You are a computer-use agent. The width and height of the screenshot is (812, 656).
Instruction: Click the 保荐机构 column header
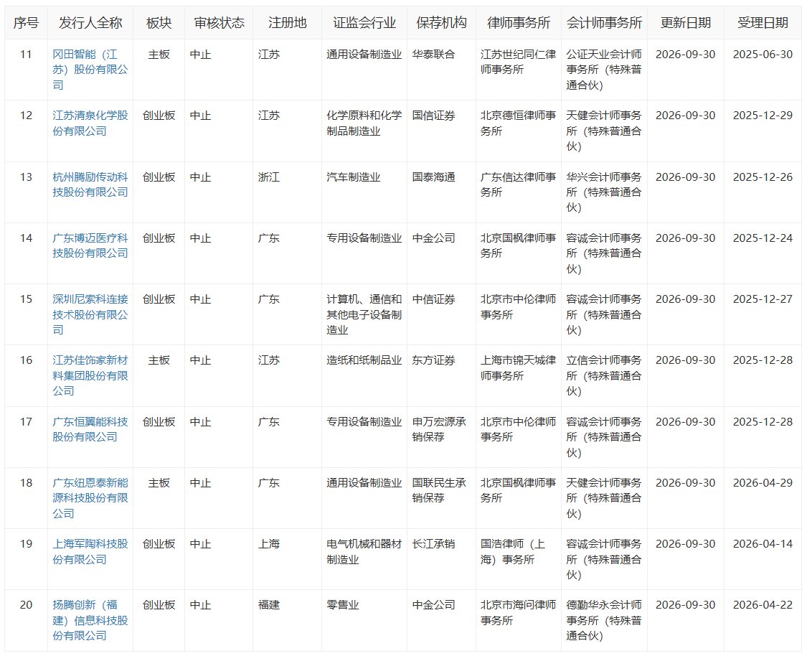point(442,23)
